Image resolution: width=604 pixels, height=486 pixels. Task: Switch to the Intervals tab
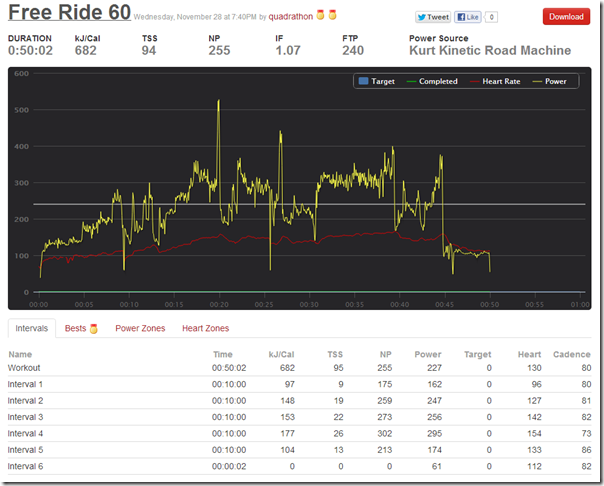[x=32, y=328]
